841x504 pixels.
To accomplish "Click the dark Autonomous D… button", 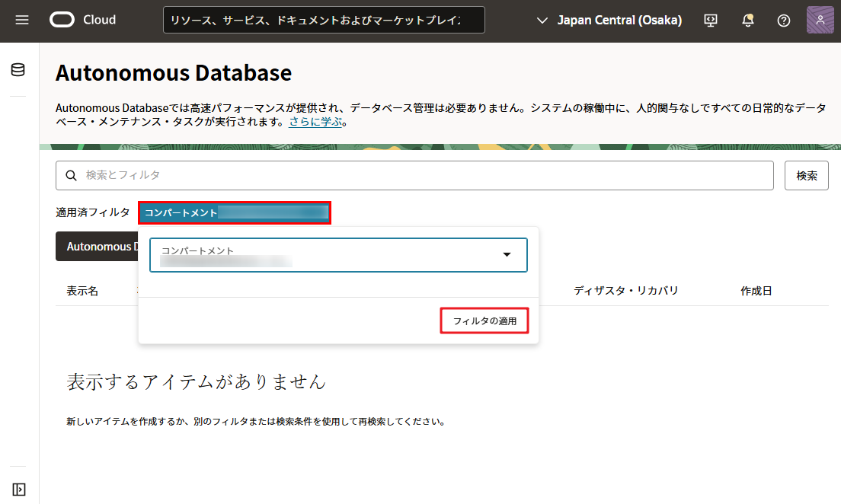I will click(x=98, y=247).
